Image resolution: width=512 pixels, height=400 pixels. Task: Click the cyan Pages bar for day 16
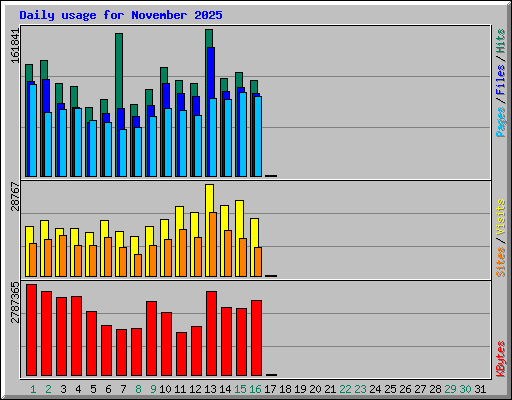[x=258, y=136]
